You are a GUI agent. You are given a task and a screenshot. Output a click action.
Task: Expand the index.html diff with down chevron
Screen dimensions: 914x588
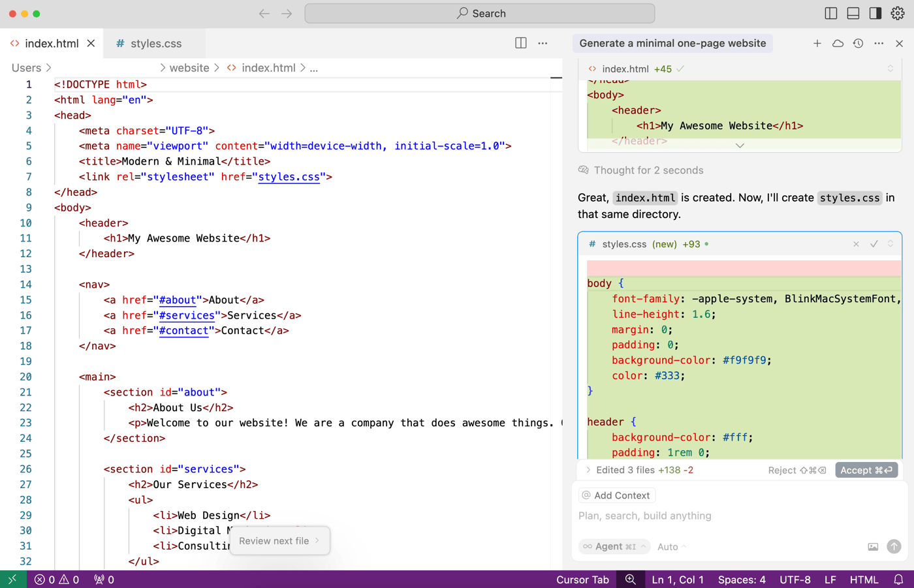pos(740,146)
